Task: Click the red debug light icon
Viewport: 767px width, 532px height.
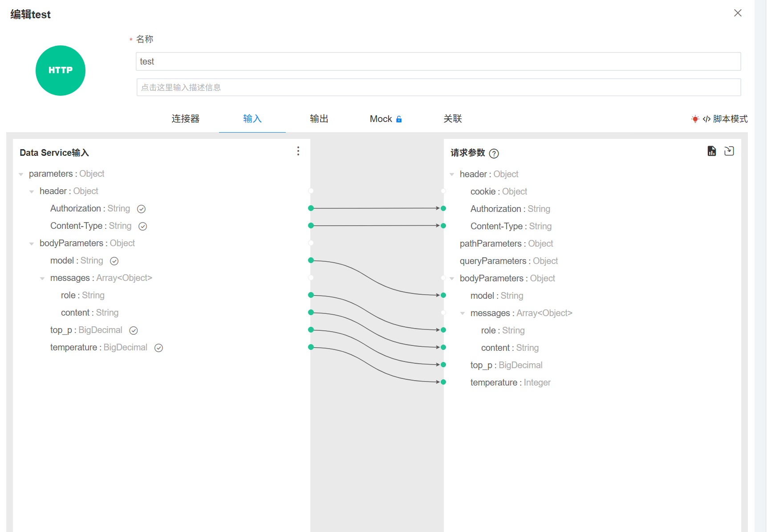Action: coord(695,119)
